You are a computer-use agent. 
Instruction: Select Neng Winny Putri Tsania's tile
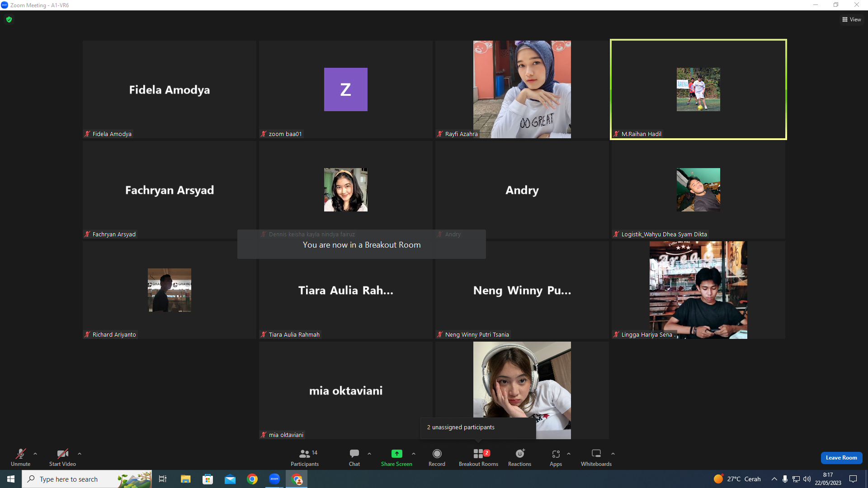pos(522,290)
